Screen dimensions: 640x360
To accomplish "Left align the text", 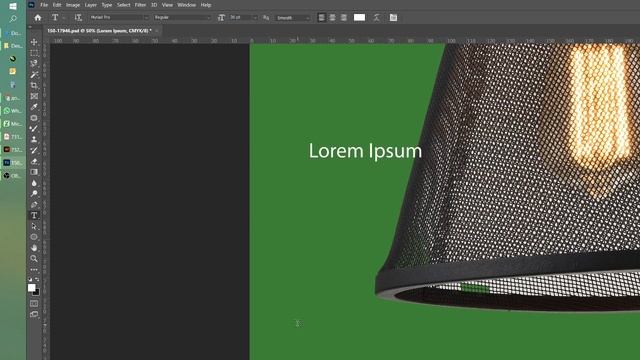I will (x=322, y=18).
